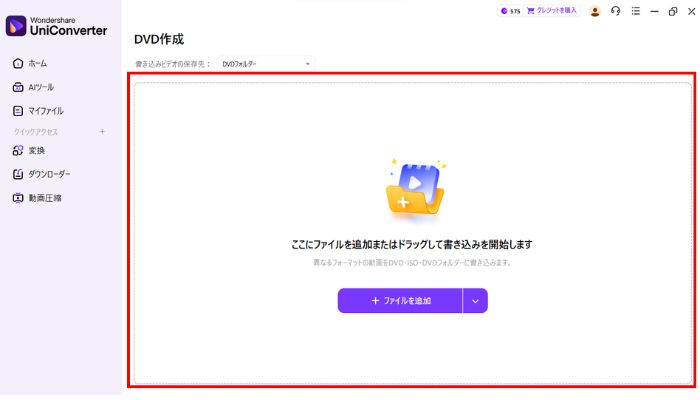This screenshot has width=700, height=400.
Task: Select 変換 in the sidebar
Action: (37, 150)
